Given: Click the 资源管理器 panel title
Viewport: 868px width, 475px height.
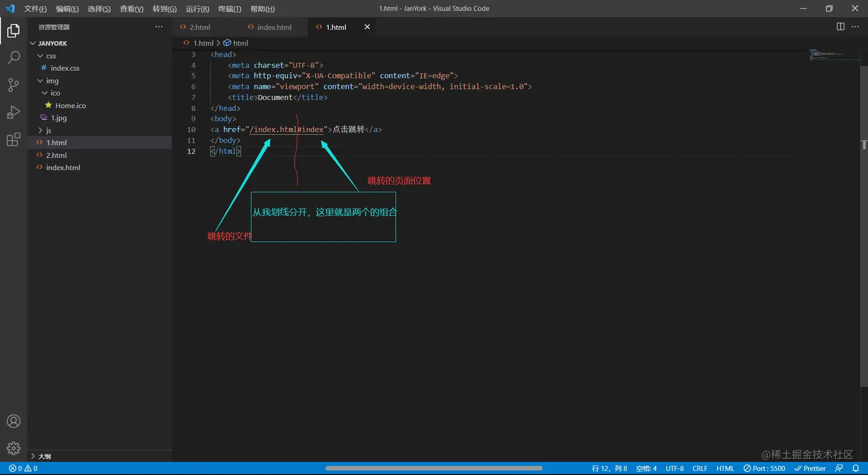Looking at the screenshot, I should pos(54,27).
